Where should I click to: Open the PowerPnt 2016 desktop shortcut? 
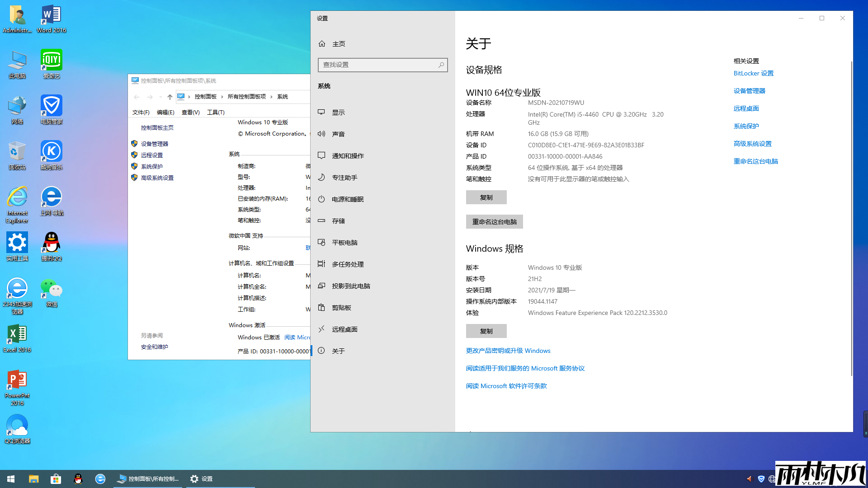click(x=17, y=388)
